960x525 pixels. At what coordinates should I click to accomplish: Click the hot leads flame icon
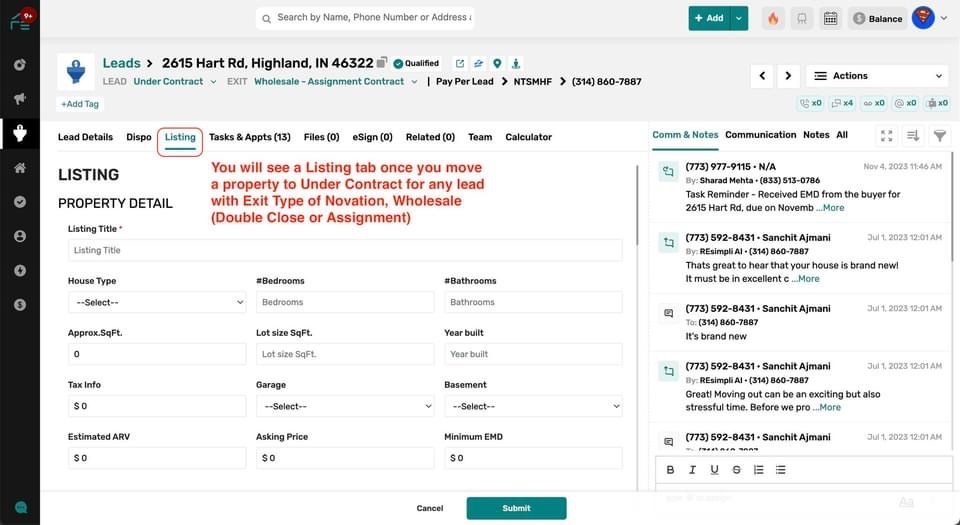[x=772, y=18]
